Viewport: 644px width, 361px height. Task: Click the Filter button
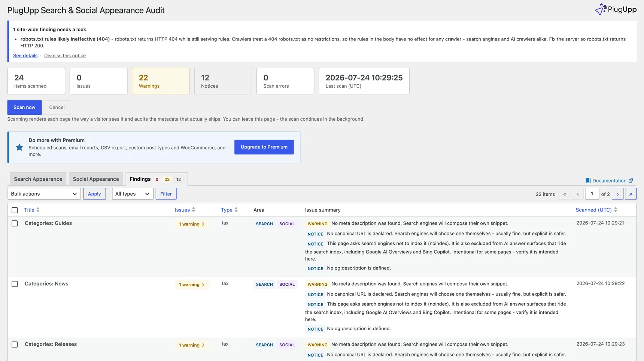(166, 194)
